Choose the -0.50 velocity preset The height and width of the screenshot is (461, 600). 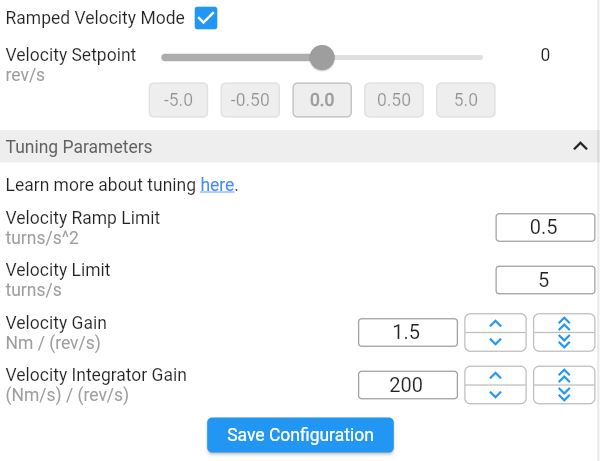pyautogui.click(x=250, y=100)
